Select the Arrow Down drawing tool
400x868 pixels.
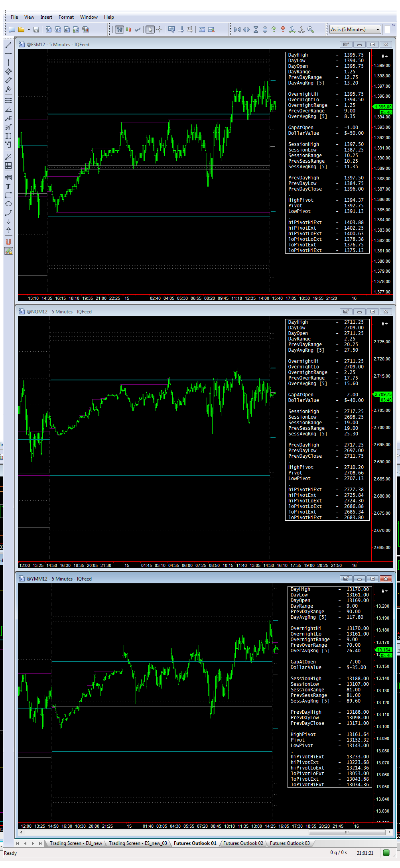point(8,221)
